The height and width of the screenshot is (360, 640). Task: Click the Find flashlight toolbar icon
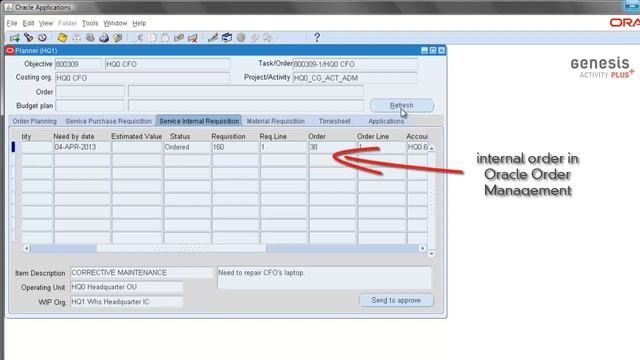29,38
